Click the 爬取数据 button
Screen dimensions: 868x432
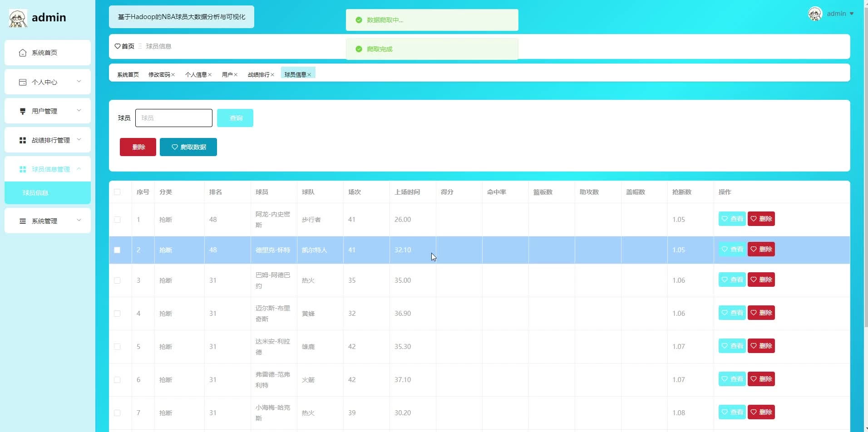pyautogui.click(x=188, y=147)
